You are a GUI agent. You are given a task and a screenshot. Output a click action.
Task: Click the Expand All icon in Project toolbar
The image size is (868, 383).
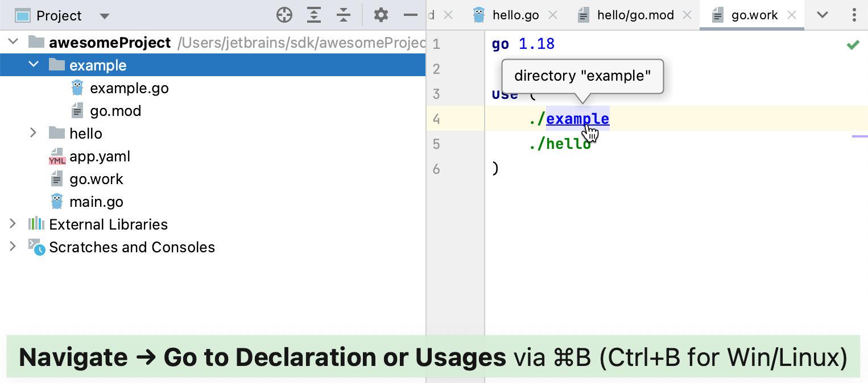pyautogui.click(x=314, y=15)
